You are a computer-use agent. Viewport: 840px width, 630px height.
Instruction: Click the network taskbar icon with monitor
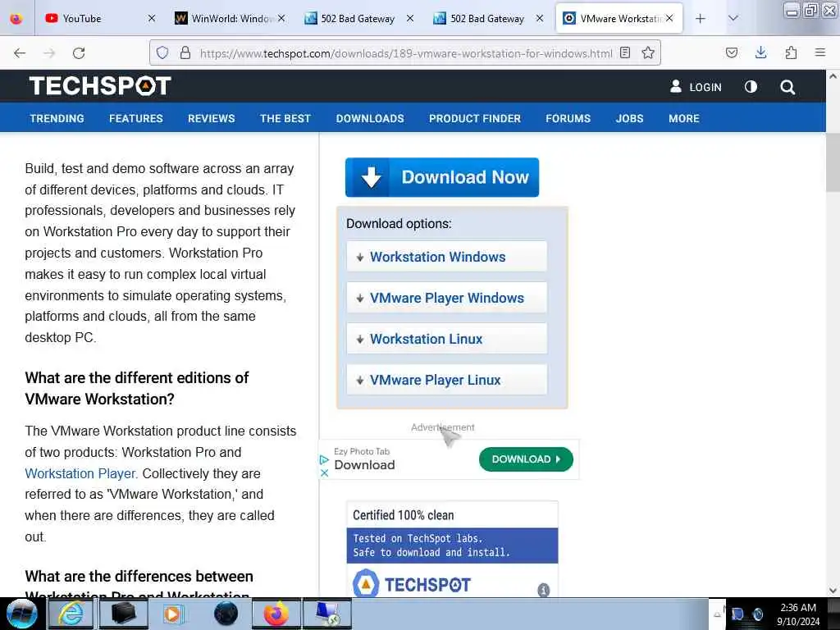(x=327, y=614)
